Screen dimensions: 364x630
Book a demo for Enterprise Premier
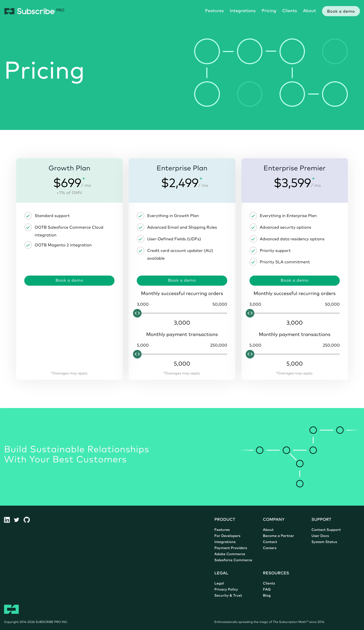[x=294, y=280]
